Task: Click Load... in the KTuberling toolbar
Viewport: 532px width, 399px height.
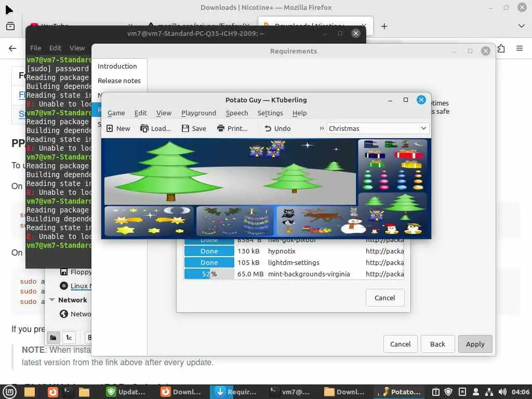Action: 155,129
